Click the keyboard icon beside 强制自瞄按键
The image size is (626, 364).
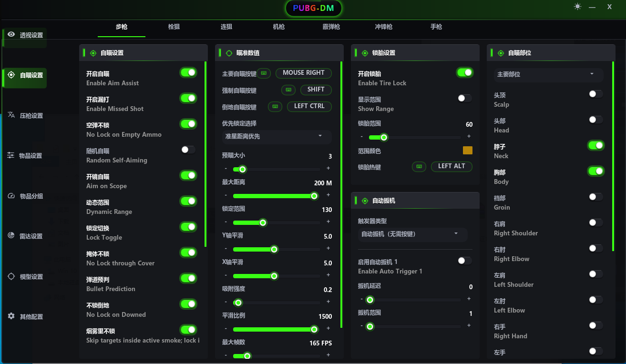point(288,90)
